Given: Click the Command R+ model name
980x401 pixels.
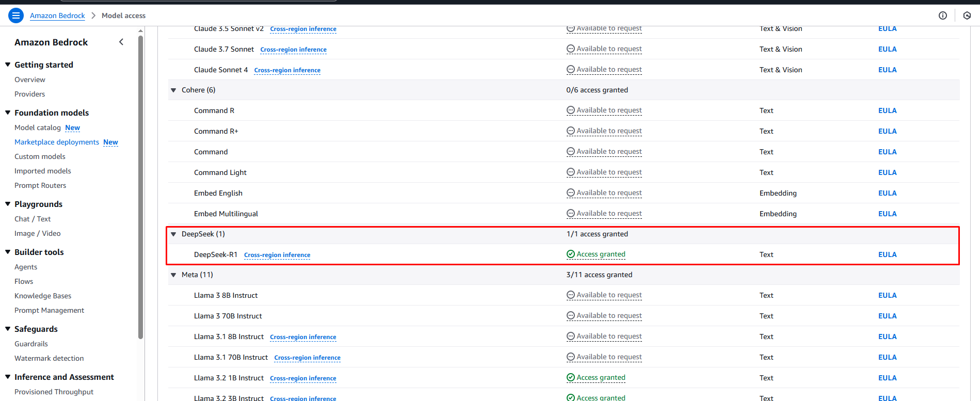Looking at the screenshot, I should [x=216, y=131].
